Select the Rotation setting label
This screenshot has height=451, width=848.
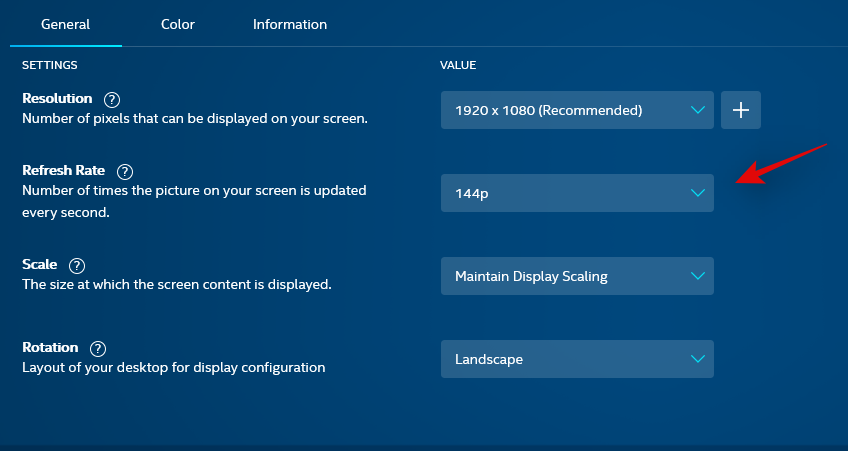click(50, 348)
